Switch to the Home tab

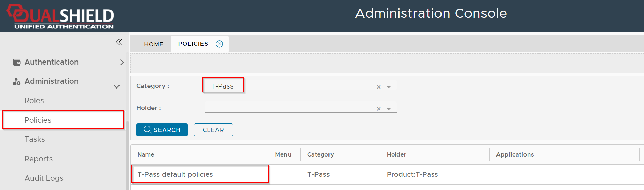tap(154, 44)
